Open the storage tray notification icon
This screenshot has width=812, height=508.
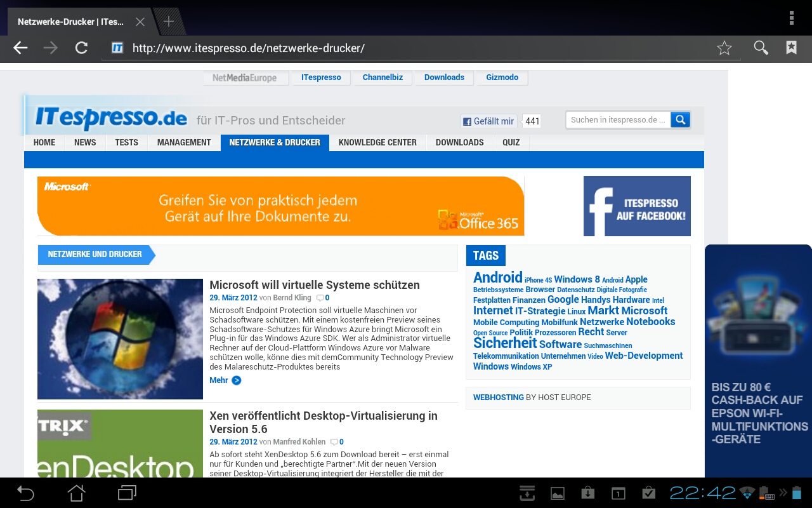coord(527,493)
